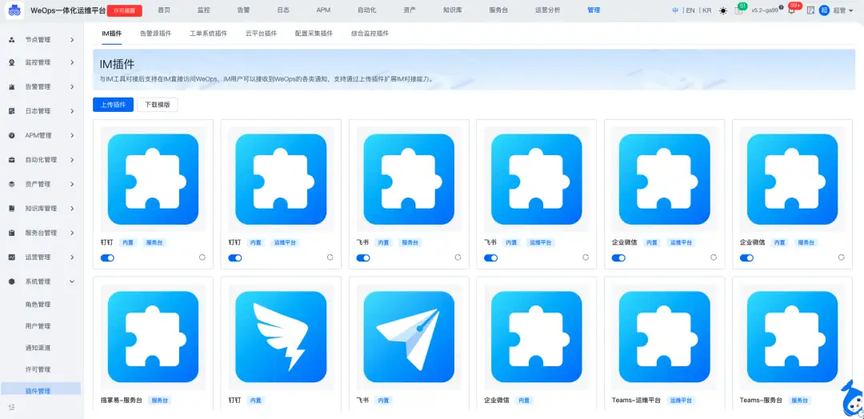Disable the 钉钉 服务台 plugin switch

pyautogui.click(x=107, y=257)
